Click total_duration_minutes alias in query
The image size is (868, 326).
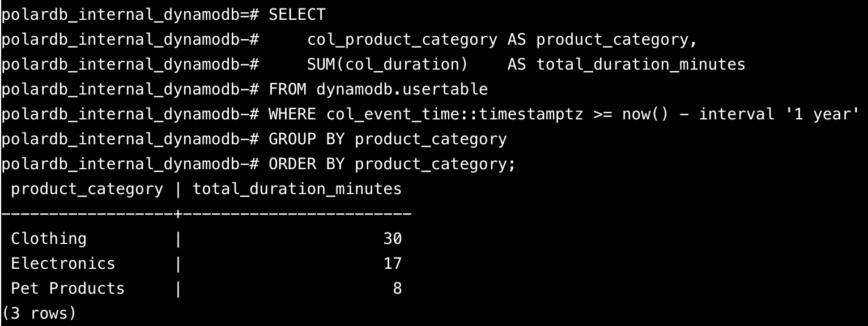pyautogui.click(x=640, y=65)
